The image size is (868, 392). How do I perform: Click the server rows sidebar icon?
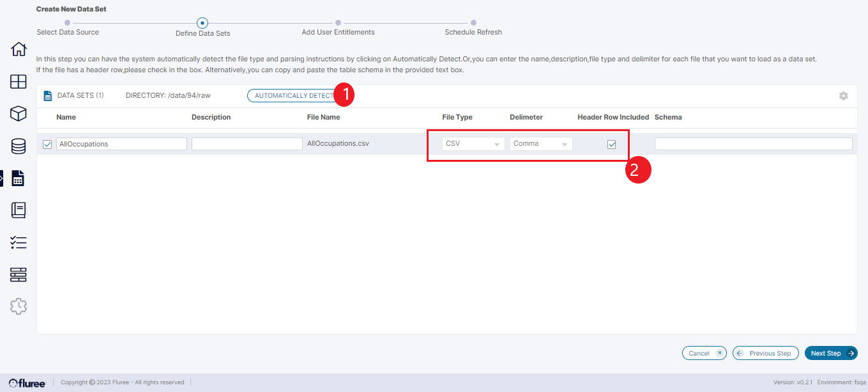pyautogui.click(x=19, y=275)
